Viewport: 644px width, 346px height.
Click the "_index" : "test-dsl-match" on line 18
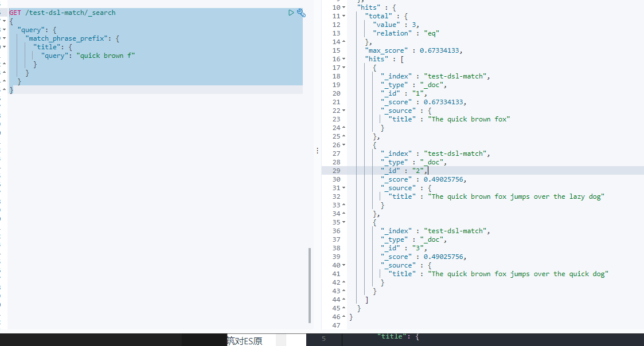[x=435, y=76]
